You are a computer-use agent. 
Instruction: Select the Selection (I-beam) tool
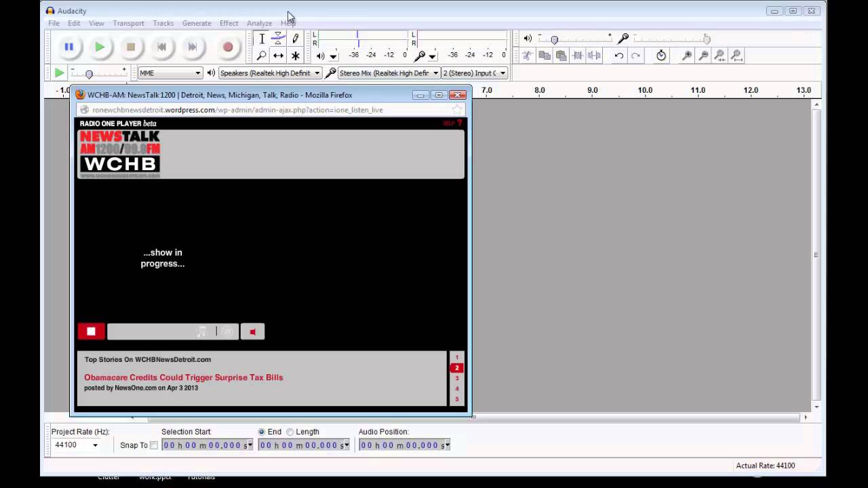point(262,39)
